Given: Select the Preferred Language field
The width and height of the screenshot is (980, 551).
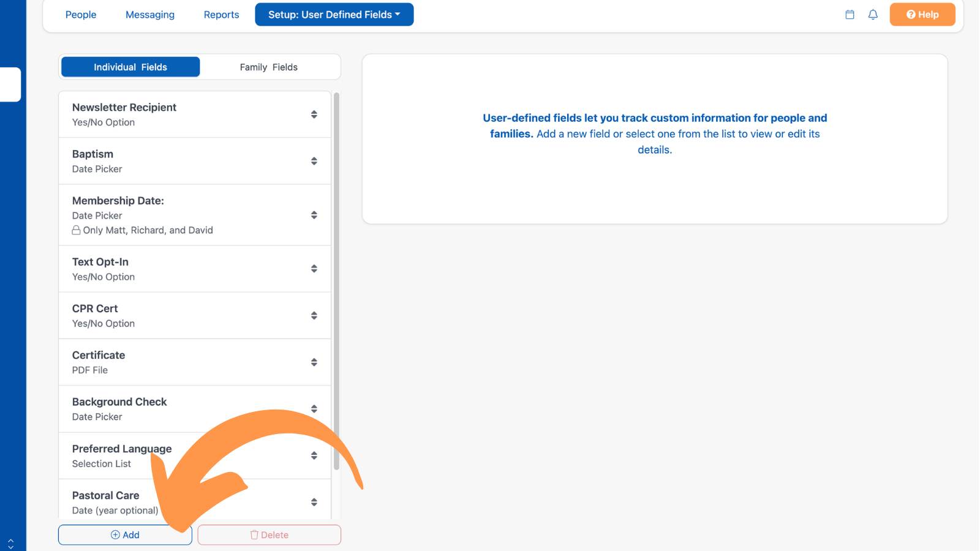Looking at the screenshot, I should [x=195, y=455].
